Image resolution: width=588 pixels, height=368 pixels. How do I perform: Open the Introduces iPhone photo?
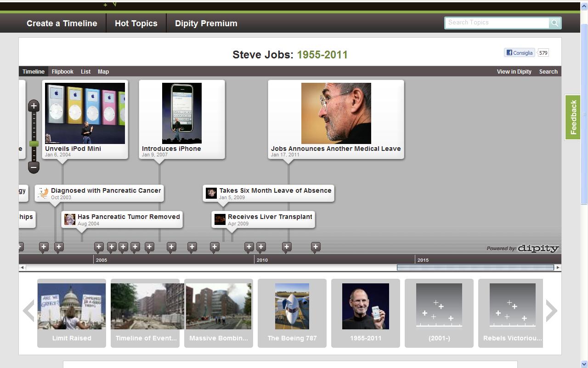182,113
